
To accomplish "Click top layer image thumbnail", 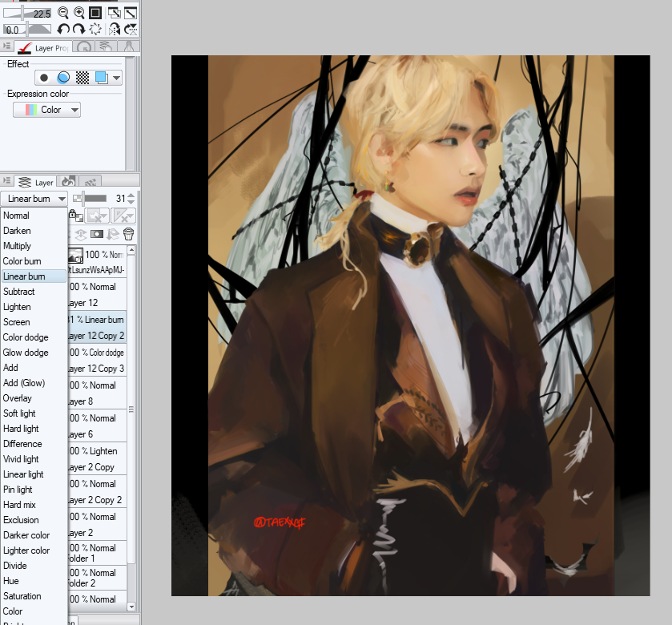I will pyautogui.click(x=75, y=256).
